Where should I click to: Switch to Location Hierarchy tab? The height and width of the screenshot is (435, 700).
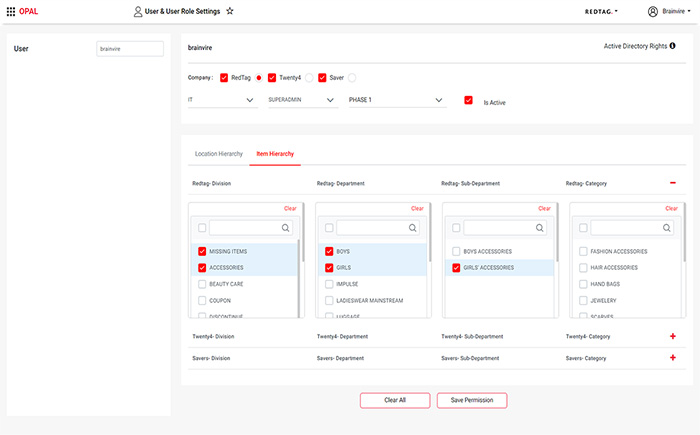[x=219, y=154]
